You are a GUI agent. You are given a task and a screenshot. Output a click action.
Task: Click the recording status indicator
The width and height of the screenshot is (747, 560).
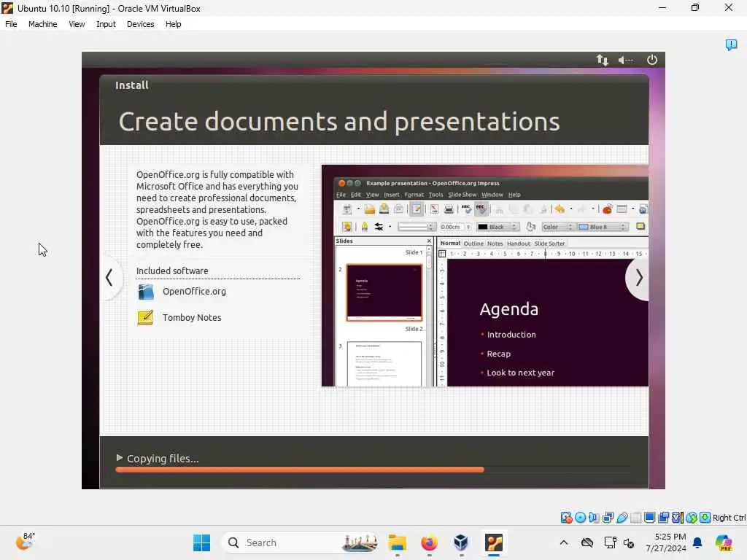tap(663, 518)
